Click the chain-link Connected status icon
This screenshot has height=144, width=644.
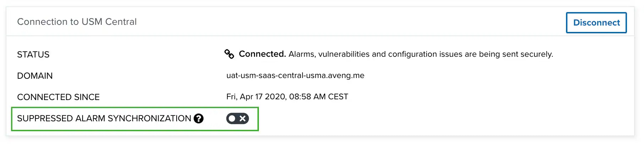tap(229, 54)
